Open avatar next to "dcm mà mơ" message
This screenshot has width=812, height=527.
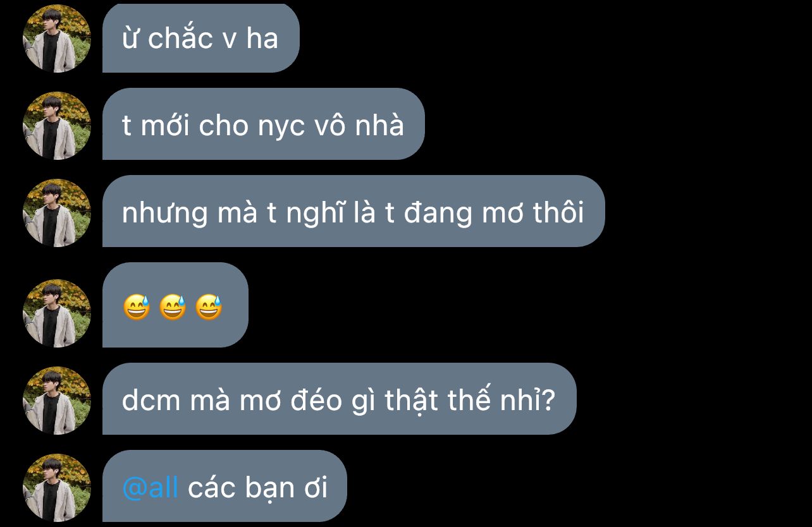click(57, 401)
